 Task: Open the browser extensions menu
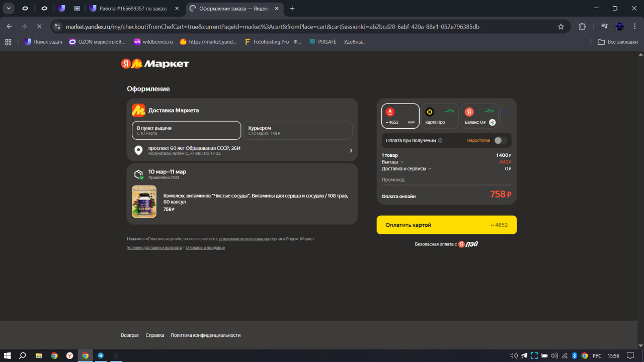tap(583, 27)
